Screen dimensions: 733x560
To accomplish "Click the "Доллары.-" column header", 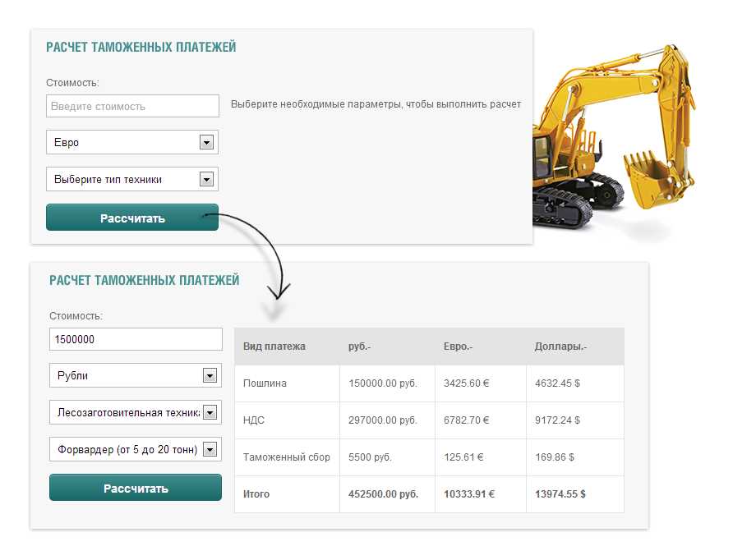I will coord(560,347).
